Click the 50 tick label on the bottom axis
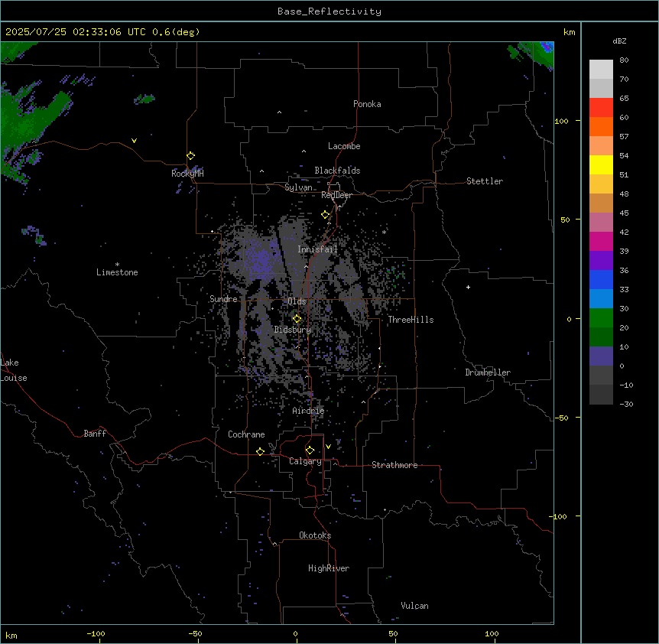The width and height of the screenshot is (659, 644). point(393,633)
